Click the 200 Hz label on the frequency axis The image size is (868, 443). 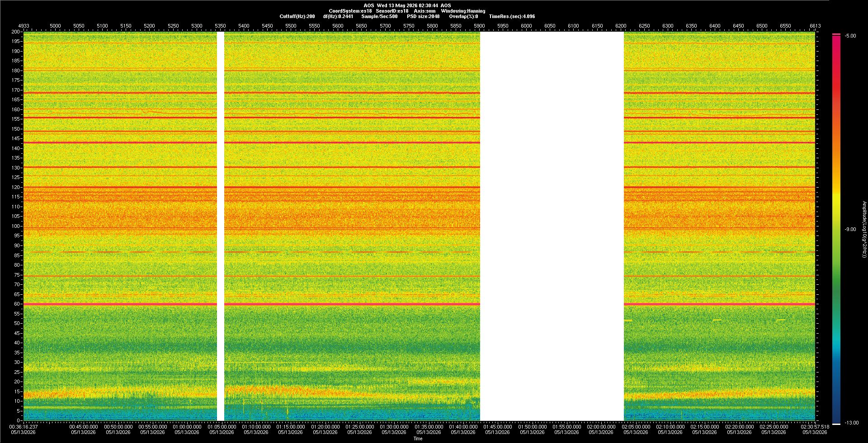coord(16,32)
